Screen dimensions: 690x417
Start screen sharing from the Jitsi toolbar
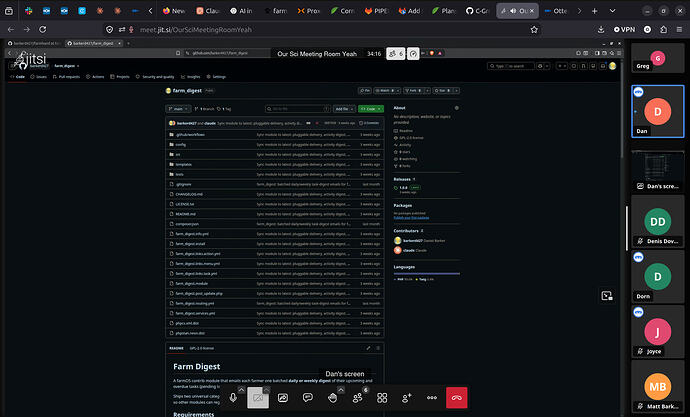283,398
